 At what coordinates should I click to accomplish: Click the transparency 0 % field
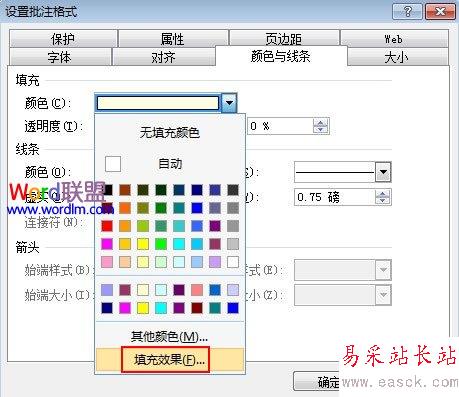pyautogui.click(x=280, y=126)
